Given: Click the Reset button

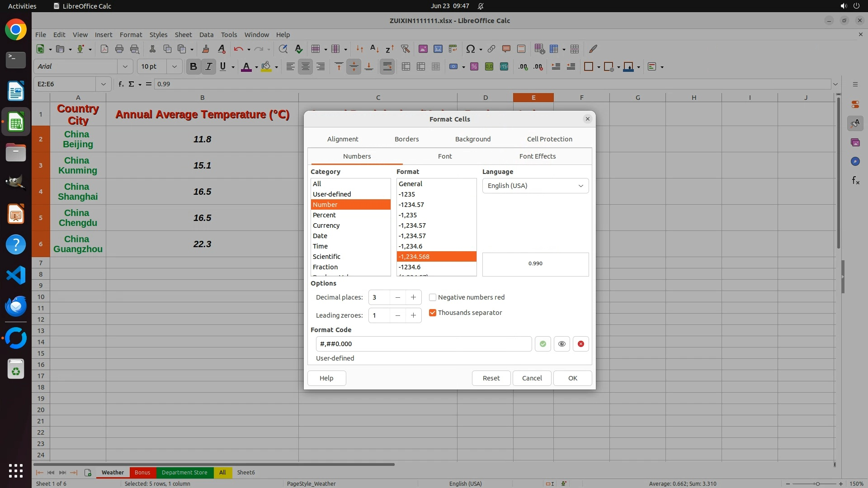Looking at the screenshot, I should [x=491, y=378].
